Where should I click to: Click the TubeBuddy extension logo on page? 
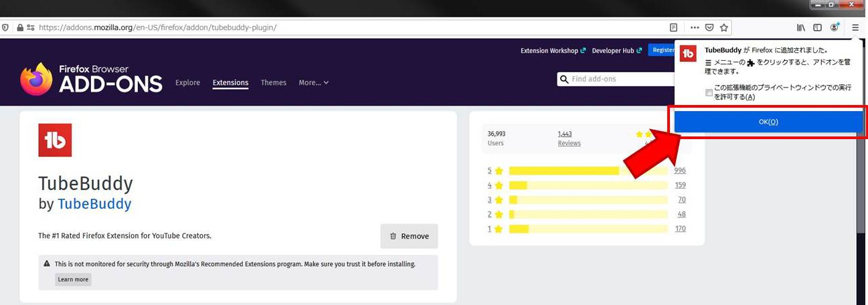click(55, 140)
